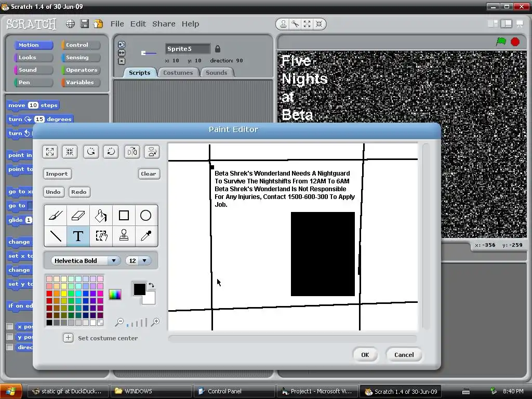Screen dimensions: 532x399
Task: Click the Shrink icon in Paint Editor
Action: 70,152
